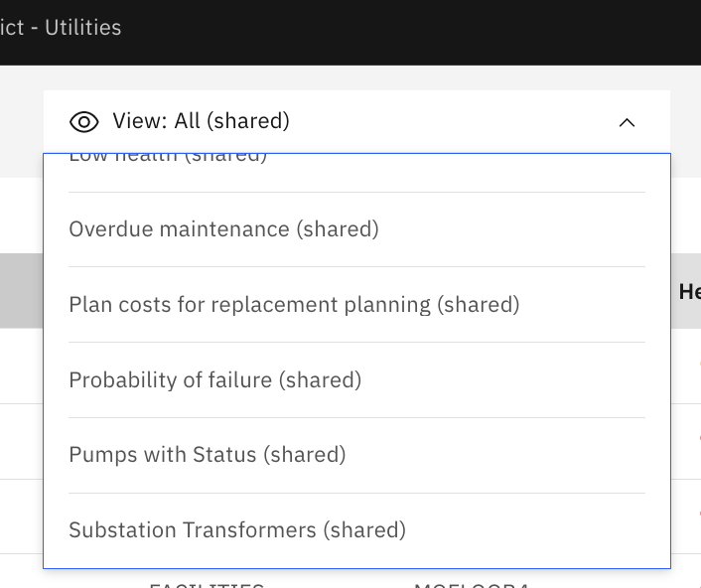
Task: Open the View: All (shared) selector
Action: pyautogui.click(x=356, y=121)
